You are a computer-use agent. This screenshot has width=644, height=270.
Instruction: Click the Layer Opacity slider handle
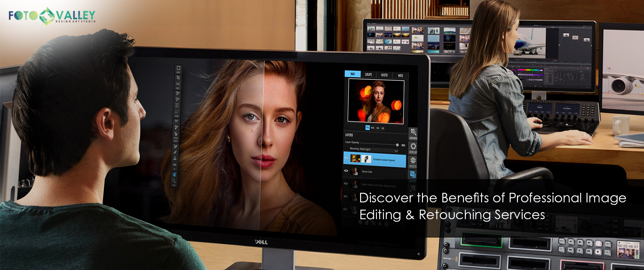coord(397,145)
